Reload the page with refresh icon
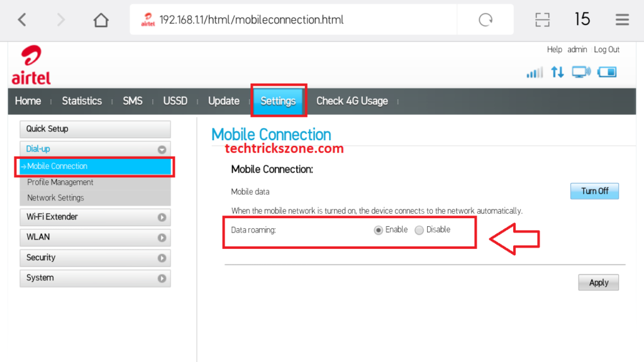This screenshot has height=362, width=644. [x=486, y=20]
